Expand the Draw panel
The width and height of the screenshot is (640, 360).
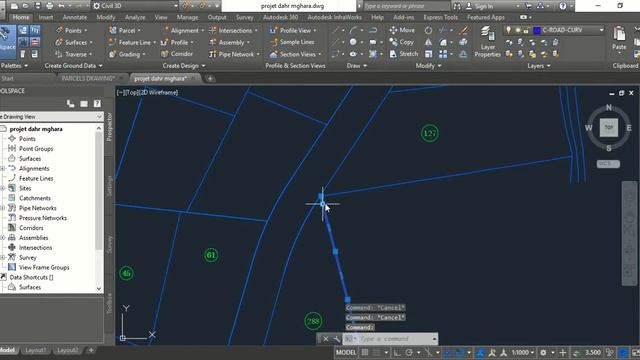(x=356, y=66)
